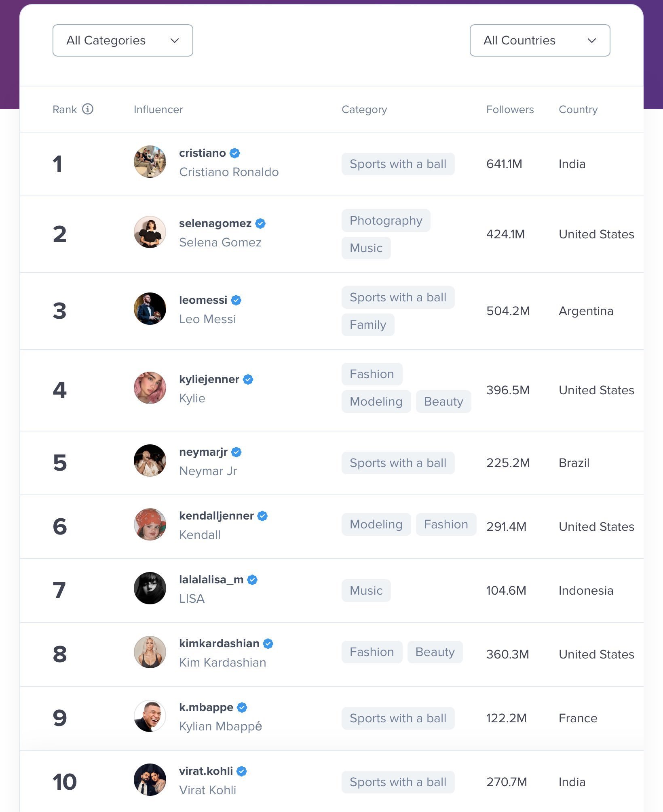Click kimkardashian's verified badge icon

click(x=268, y=644)
